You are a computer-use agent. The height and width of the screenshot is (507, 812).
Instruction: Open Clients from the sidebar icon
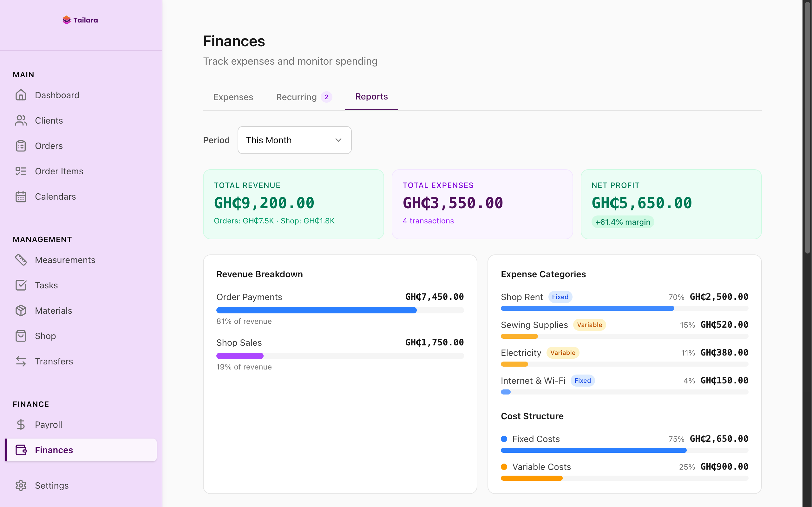tap(21, 120)
